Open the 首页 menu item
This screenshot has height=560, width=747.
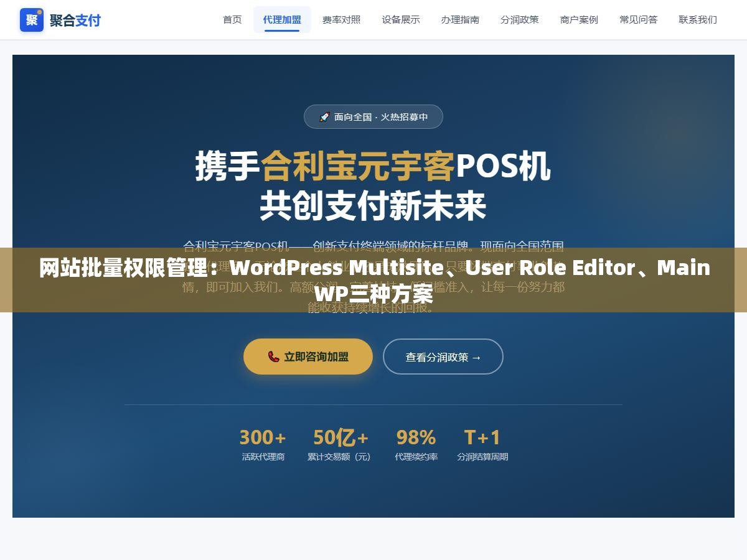pos(232,20)
